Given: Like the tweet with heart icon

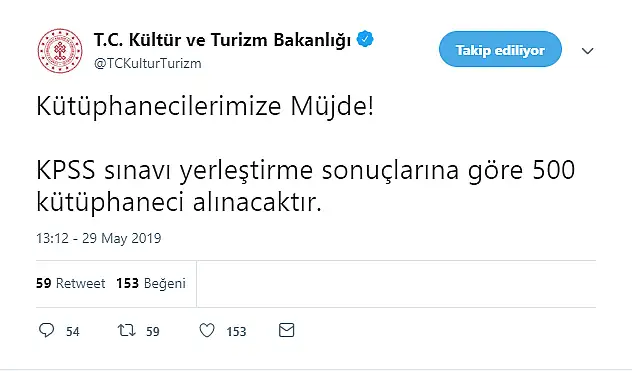Looking at the screenshot, I should [207, 331].
